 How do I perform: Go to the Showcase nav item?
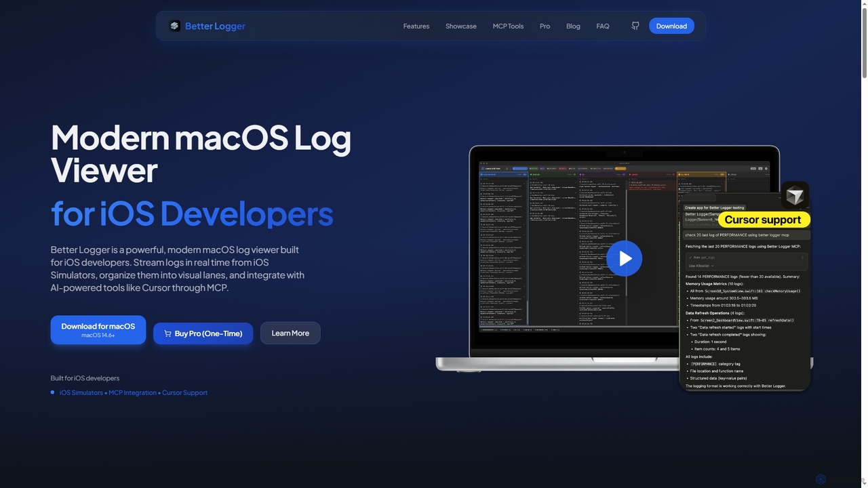coord(461,26)
